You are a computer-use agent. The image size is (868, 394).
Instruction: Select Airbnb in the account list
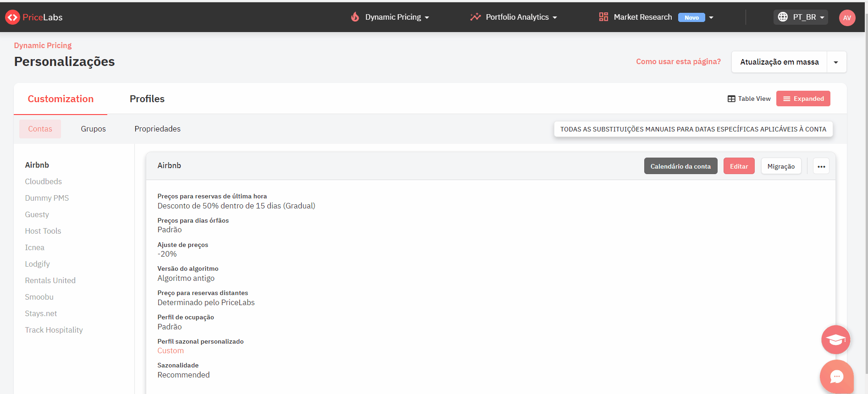pos(37,165)
